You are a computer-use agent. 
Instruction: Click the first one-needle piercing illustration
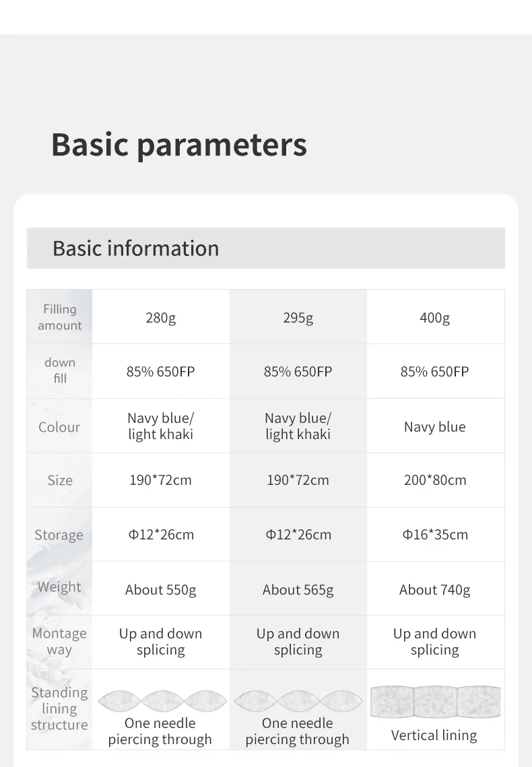coord(162,701)
